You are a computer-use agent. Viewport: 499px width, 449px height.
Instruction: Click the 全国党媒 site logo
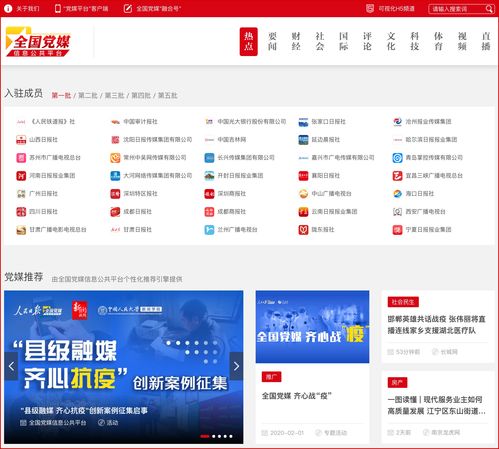coord(38,42)
